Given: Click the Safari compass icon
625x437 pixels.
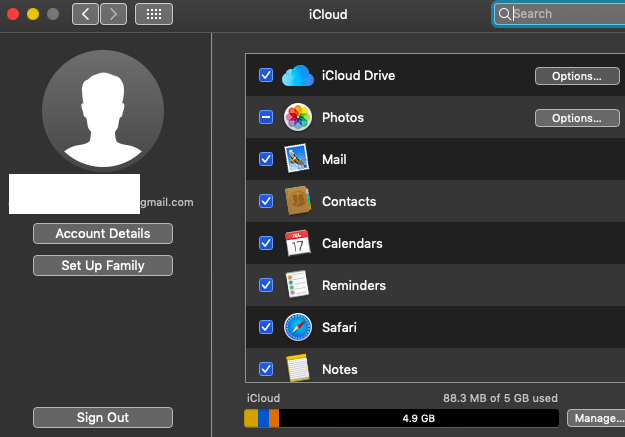Looking at the screenshot, I should pyautogui.click(x=298, y=327).
